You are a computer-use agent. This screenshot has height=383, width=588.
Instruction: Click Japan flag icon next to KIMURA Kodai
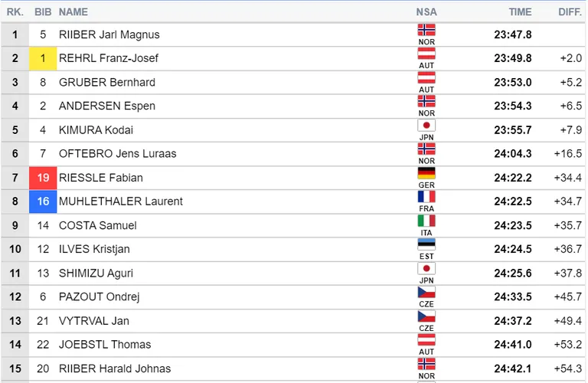point(426,126)
